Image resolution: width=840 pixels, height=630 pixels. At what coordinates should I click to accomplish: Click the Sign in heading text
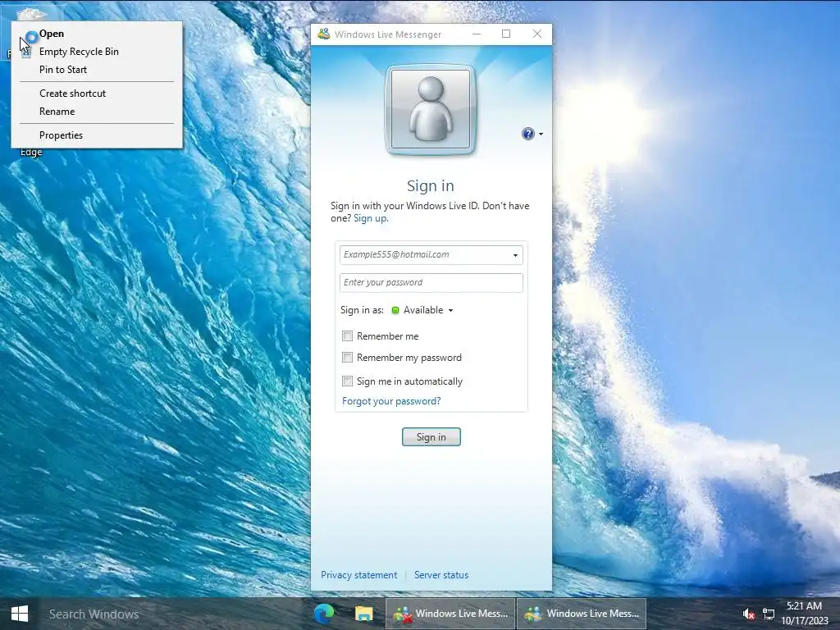point(431,186)
